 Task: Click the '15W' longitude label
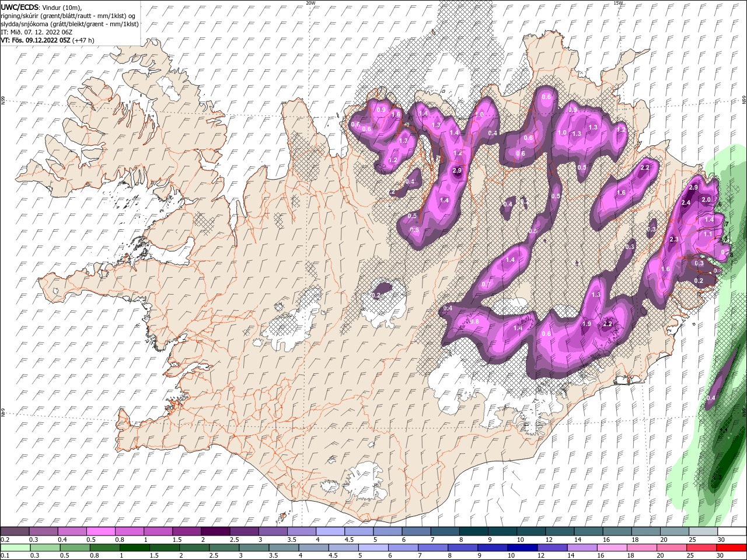pyautogui.click(x=618, y=2)
